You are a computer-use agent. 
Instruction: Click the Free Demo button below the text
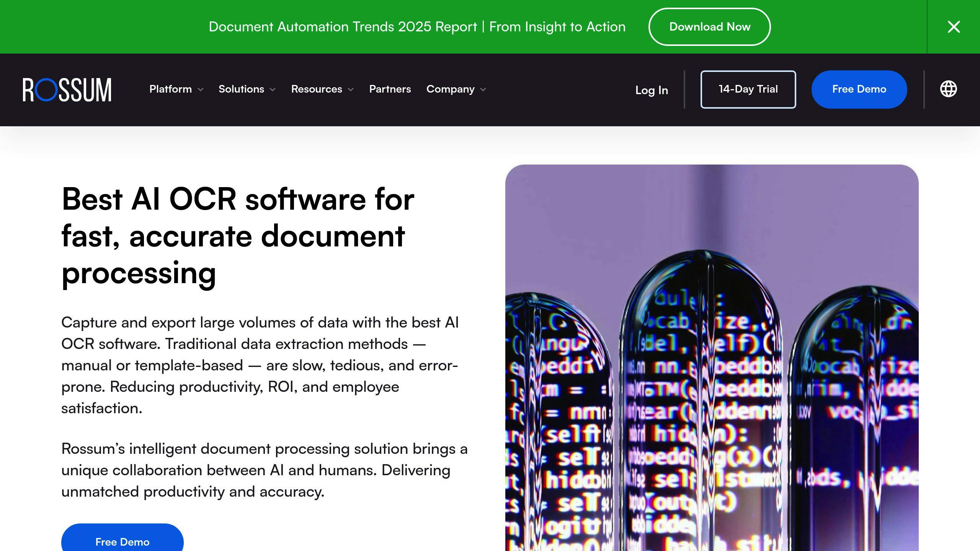pyautogui.click(x=122, y=538)
